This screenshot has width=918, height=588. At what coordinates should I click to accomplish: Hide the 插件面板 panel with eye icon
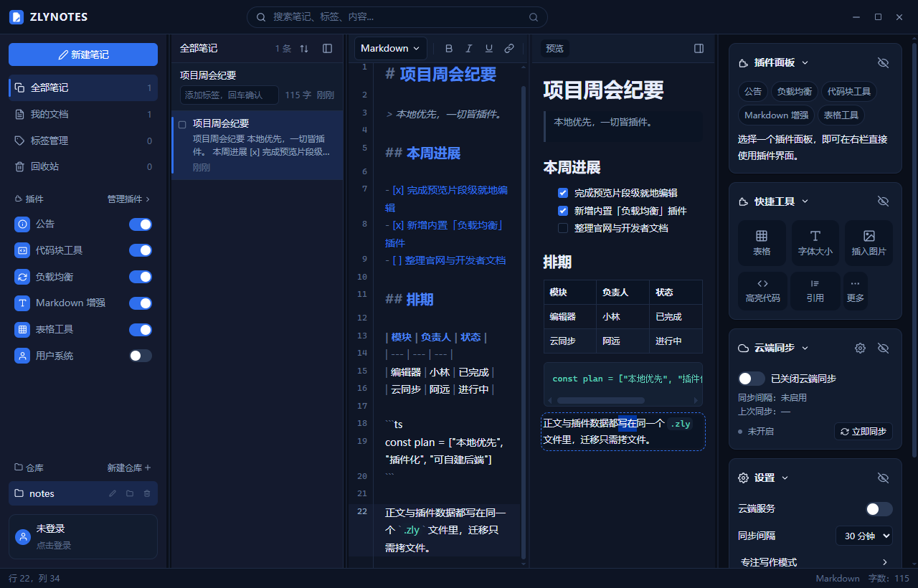click(x=884, y=63)
